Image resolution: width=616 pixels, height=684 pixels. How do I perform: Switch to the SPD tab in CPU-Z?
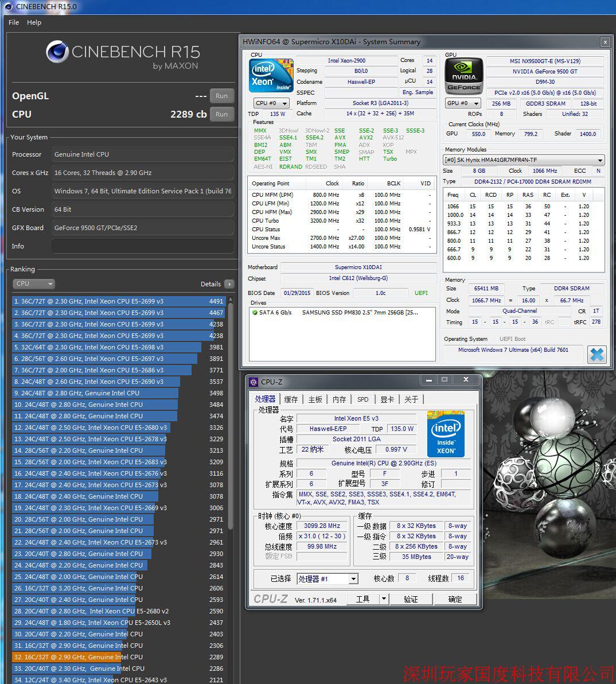(362, 399)
